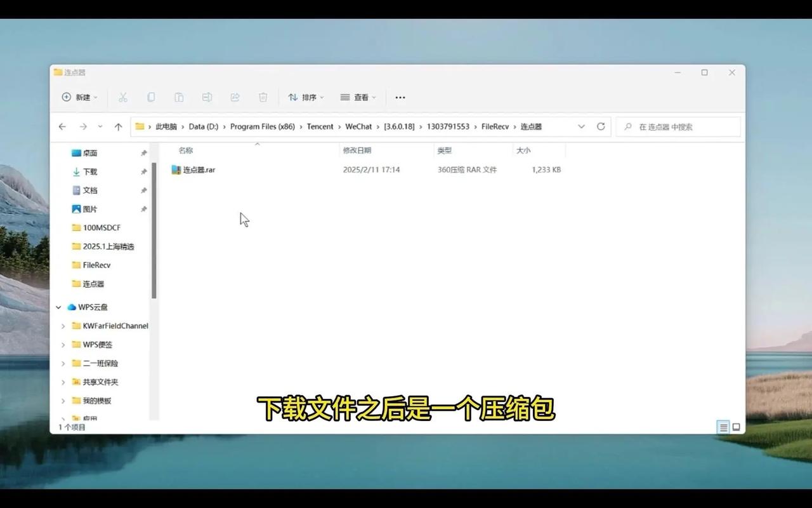Screen dimensions: 812x508
Task: Open 图片 in quick access
Action: tap(84, 209)
